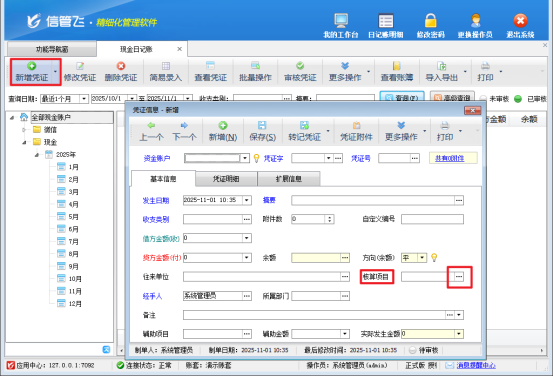Screen dimensions: 553x376
Task: Click the 摘要 input field
Action: point(373,200)
